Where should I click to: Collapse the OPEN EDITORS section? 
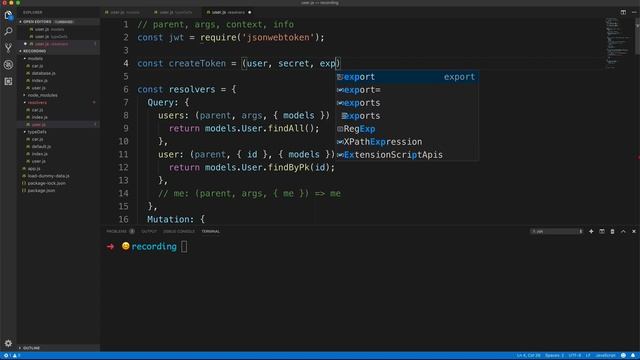pos(37,22)
